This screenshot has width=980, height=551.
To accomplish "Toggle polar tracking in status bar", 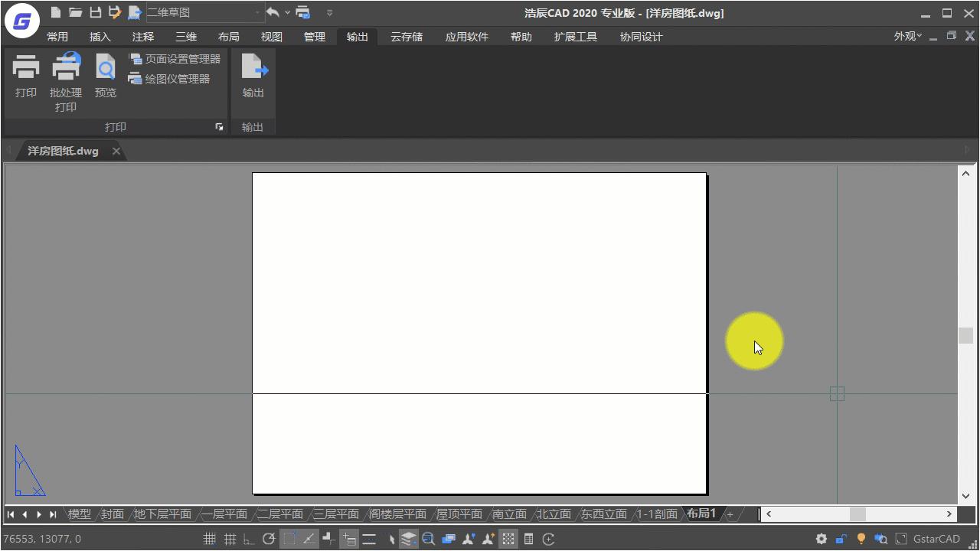I will point(269,539).
